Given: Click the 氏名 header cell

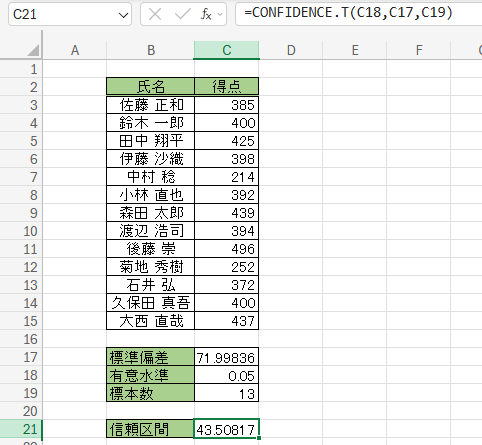Looking at the screenshot, I should tap(150, 87).
